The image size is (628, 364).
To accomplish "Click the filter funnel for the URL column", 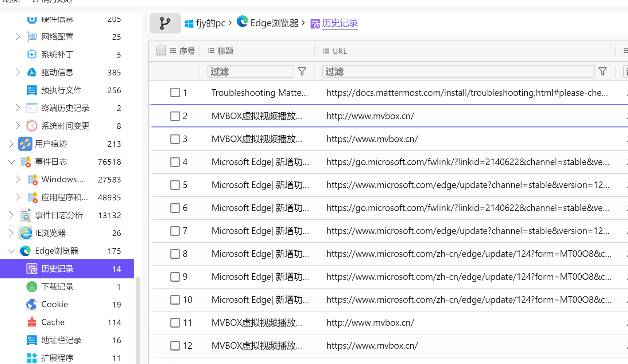I will 602,71.
